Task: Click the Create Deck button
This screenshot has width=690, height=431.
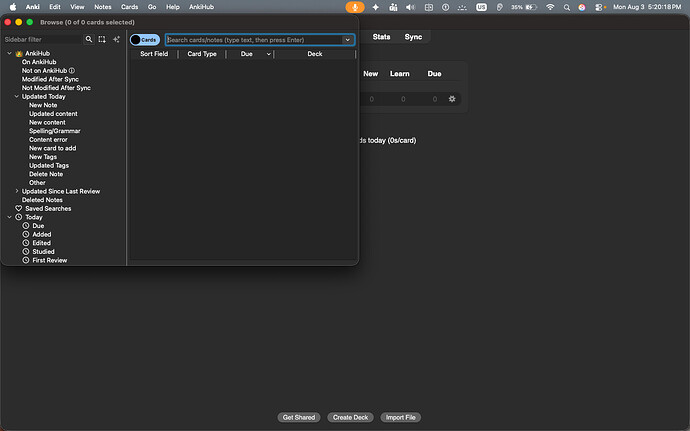Action: click(x=350, y=417)
